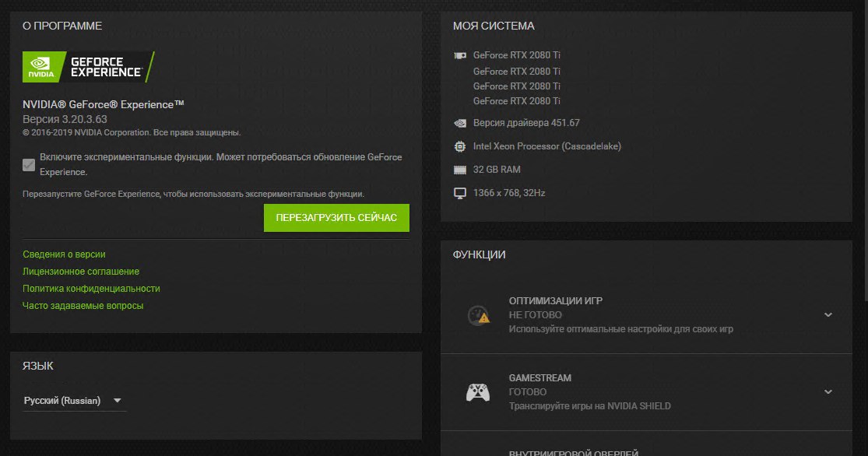Click the Транслируйте игры на NVIDIA SHIELD text

[589, 406]
